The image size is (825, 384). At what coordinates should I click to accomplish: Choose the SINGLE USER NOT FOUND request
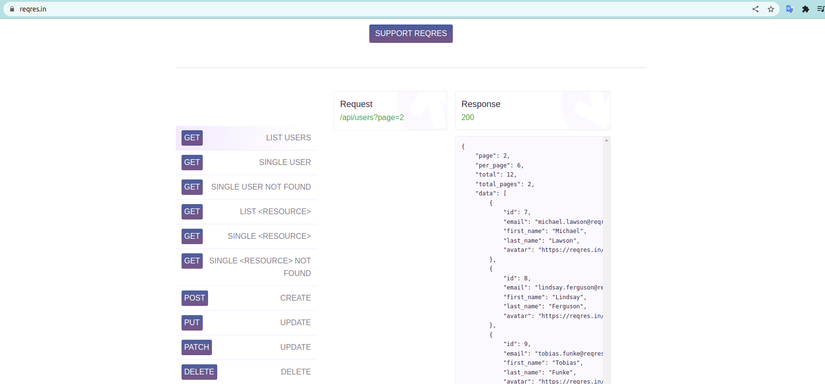pos(246,187)
